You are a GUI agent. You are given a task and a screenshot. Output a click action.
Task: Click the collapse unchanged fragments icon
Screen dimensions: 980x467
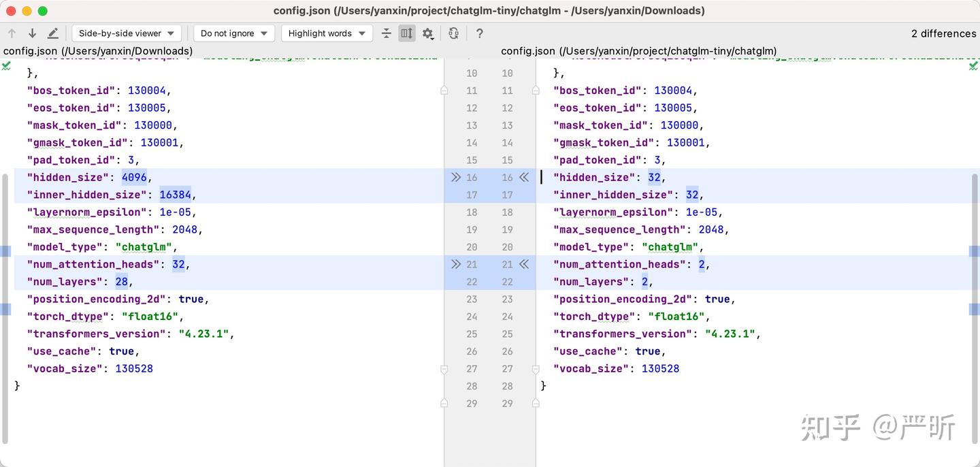pyautogui.click(x=387, y=33)
